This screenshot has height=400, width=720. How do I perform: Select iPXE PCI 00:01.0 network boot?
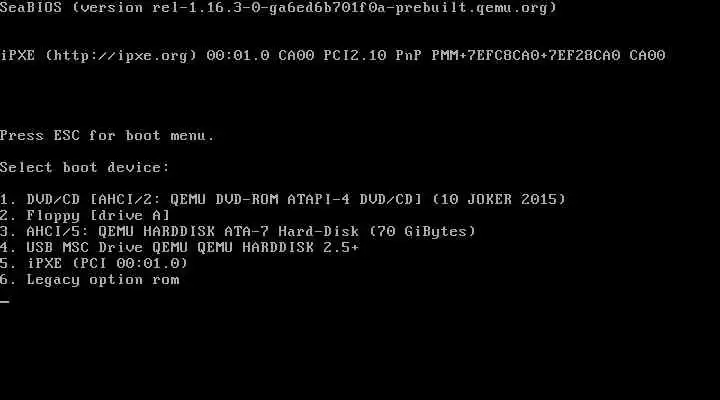[x=94, y=263]
